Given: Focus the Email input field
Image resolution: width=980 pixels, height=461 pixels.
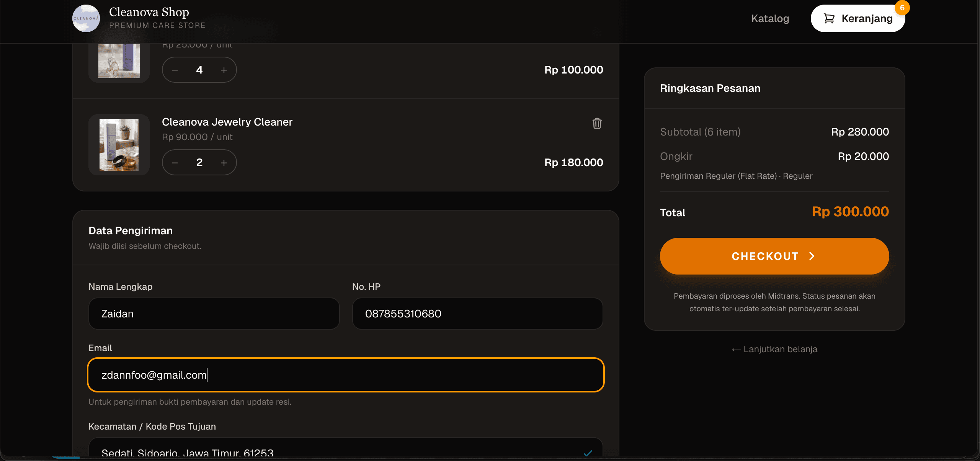Looking at the screenshot, I should point(346,375).
